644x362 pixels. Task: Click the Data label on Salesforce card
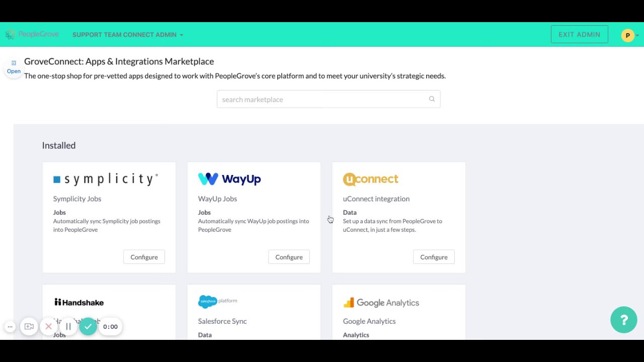click(x=205, y=335)
